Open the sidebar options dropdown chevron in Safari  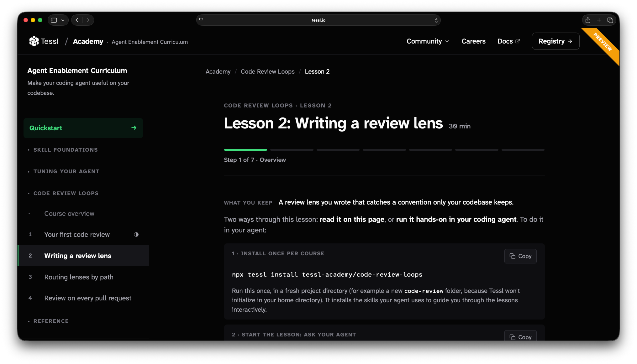(63, 20)
